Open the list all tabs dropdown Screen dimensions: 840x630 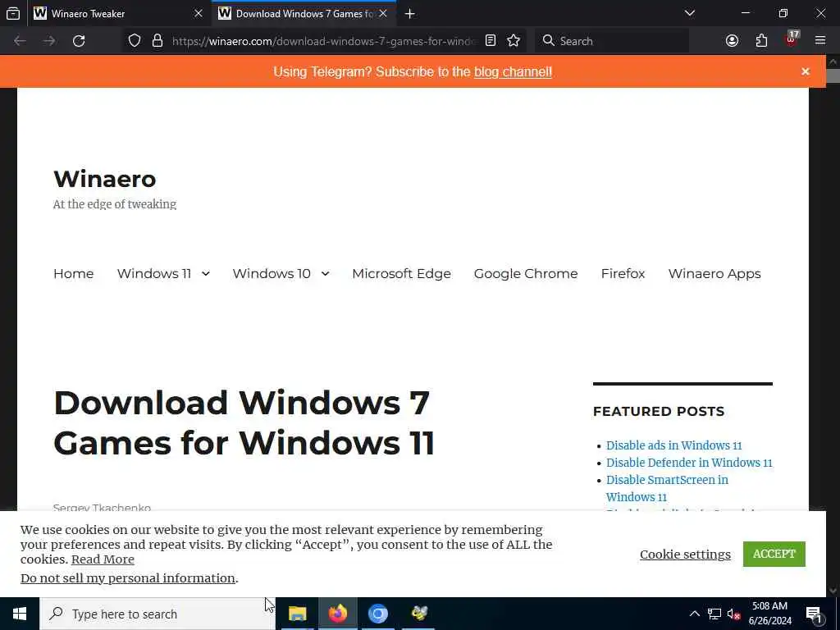pos(690,13)
